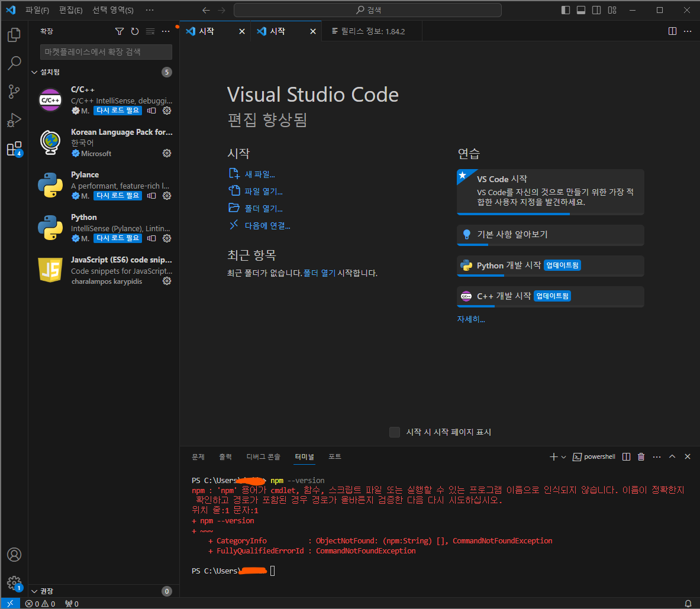
Task: Open editor more actions ellipsis
Action: (x=688, y=31)
